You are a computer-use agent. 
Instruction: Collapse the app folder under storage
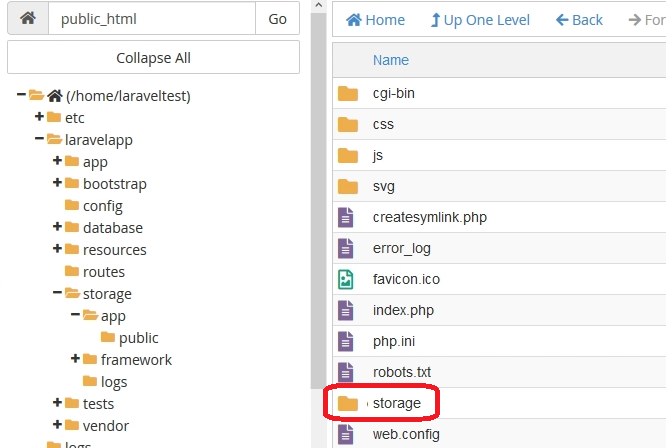(x=75, y=315)
